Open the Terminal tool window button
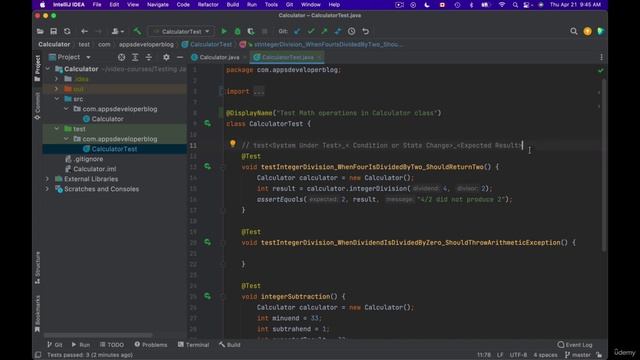This screenshot has width=640, height=360. (193, 345)
